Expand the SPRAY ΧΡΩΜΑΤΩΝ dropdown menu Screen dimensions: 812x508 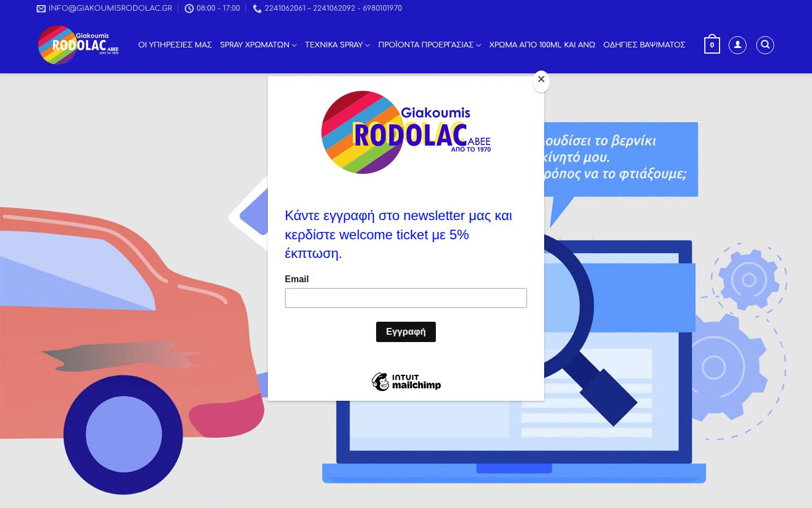click(x=258, y=45)
